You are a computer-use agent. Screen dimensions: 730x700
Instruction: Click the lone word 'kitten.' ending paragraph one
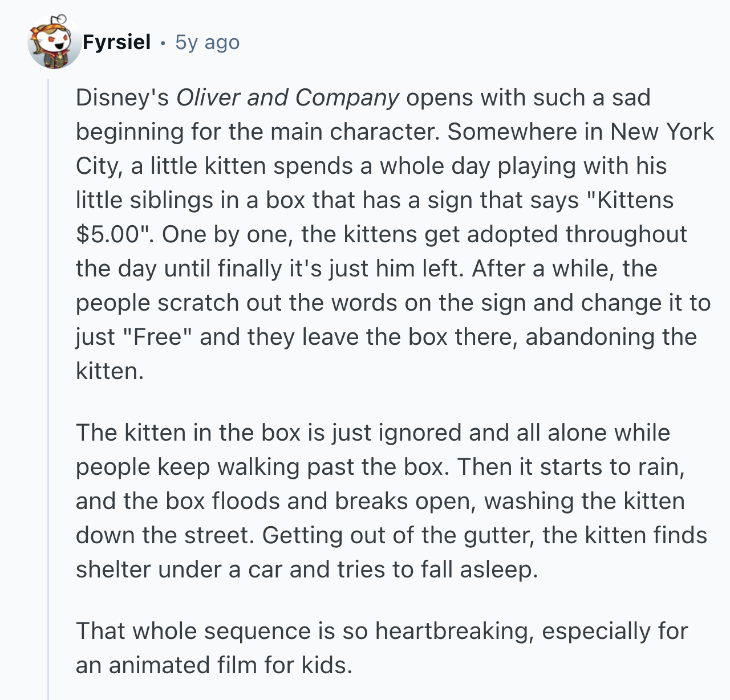pos(109,371)
